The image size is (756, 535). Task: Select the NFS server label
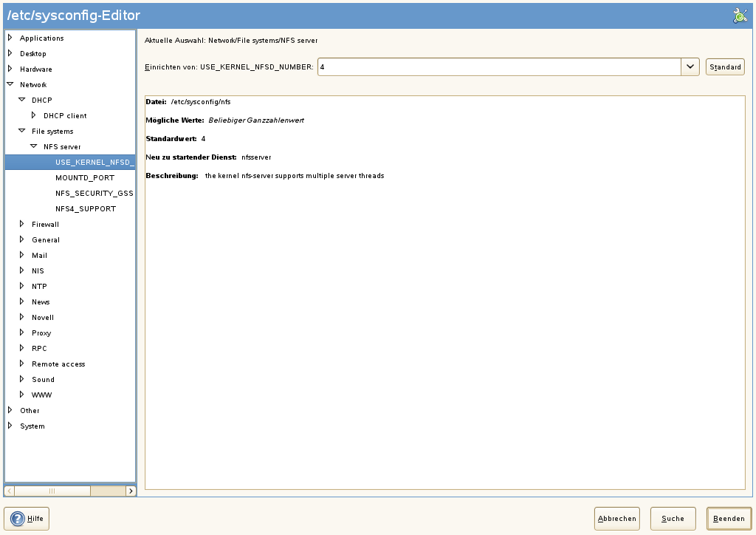[62, 146]
